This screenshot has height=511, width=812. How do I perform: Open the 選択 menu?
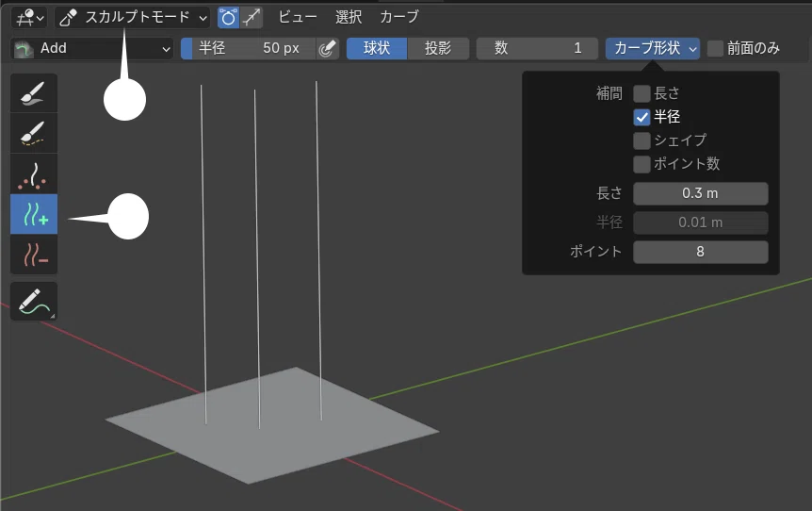click(348, 17)
